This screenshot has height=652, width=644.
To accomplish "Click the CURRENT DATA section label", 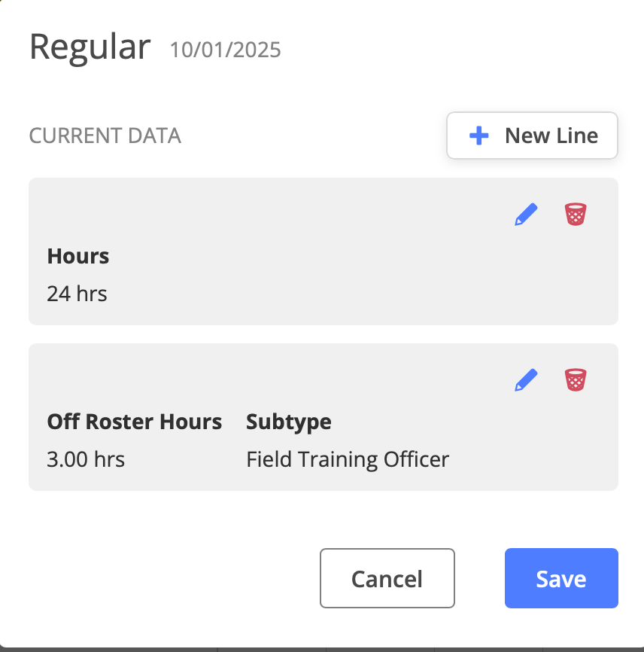I will [105, 136].
